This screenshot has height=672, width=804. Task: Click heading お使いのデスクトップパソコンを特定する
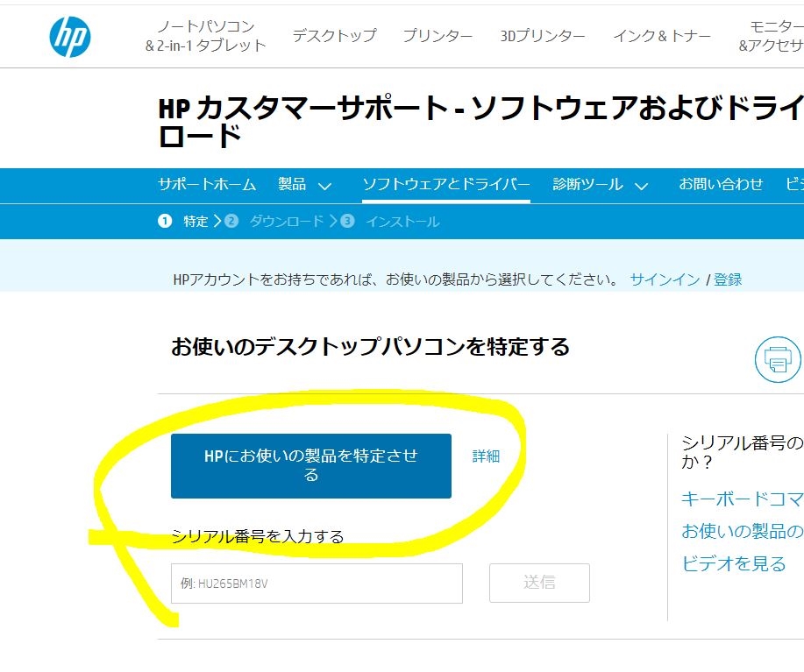[x=370, y=347]
